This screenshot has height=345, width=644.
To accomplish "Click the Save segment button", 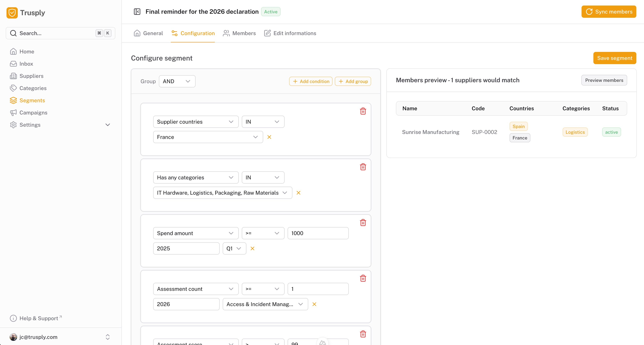I will coord(614,58).
